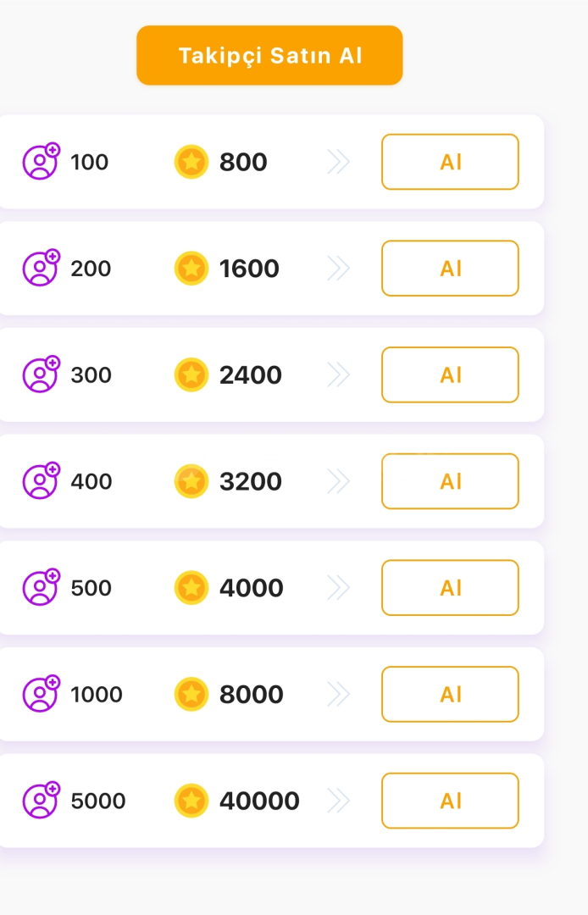588x915 pixels.
Task: Click the follower icon beside 1000
Action: click(x=41, y=694)
